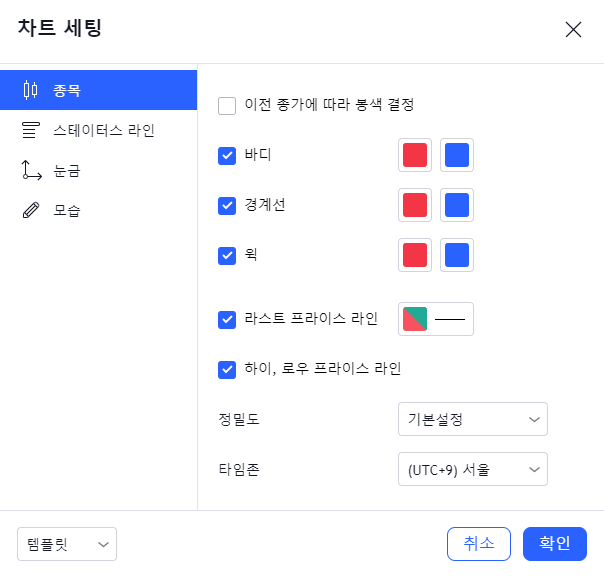Click the candlestick icon beside 종목
The image size is (604, 576).
[x=30, y=90]
